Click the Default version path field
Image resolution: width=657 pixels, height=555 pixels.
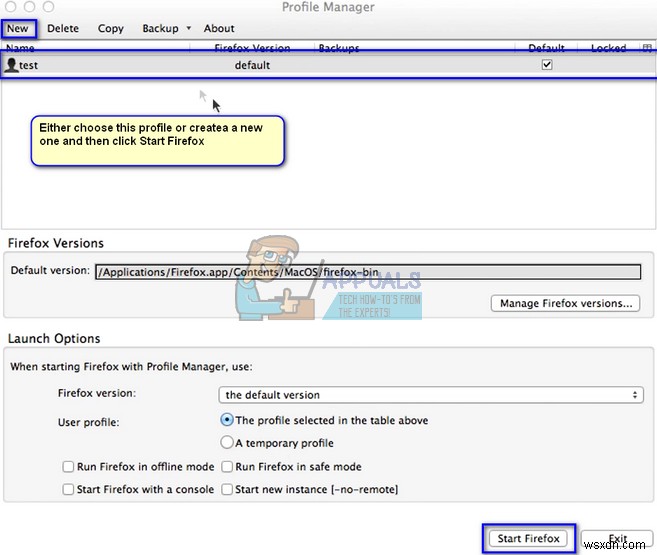368,272
